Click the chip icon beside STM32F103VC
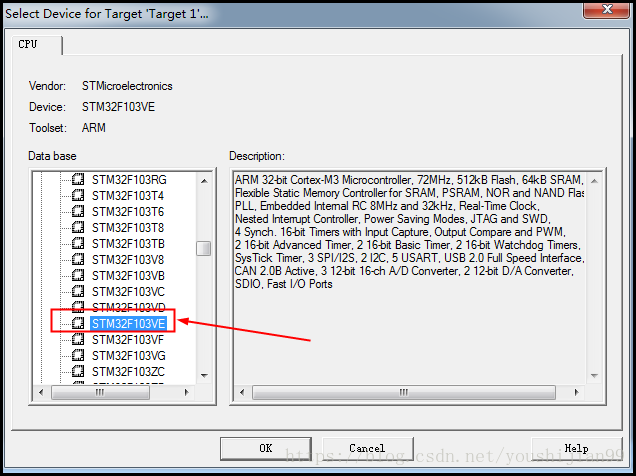Viewport: 636px width, 476px height. pyautogui.click(x=78, y=291)
